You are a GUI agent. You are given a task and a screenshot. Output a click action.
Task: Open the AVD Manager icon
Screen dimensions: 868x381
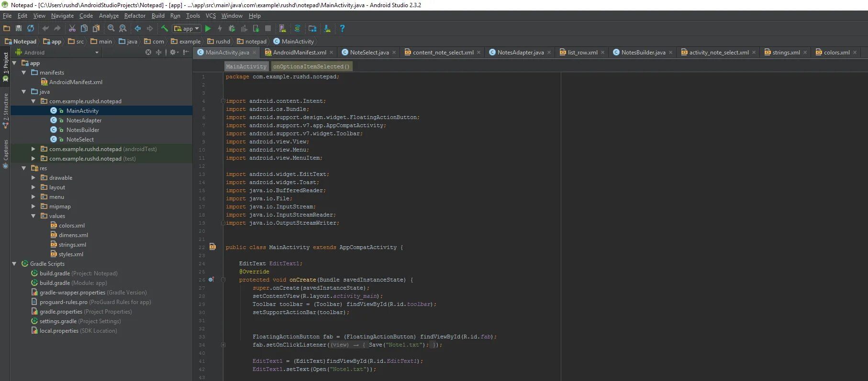283,29
